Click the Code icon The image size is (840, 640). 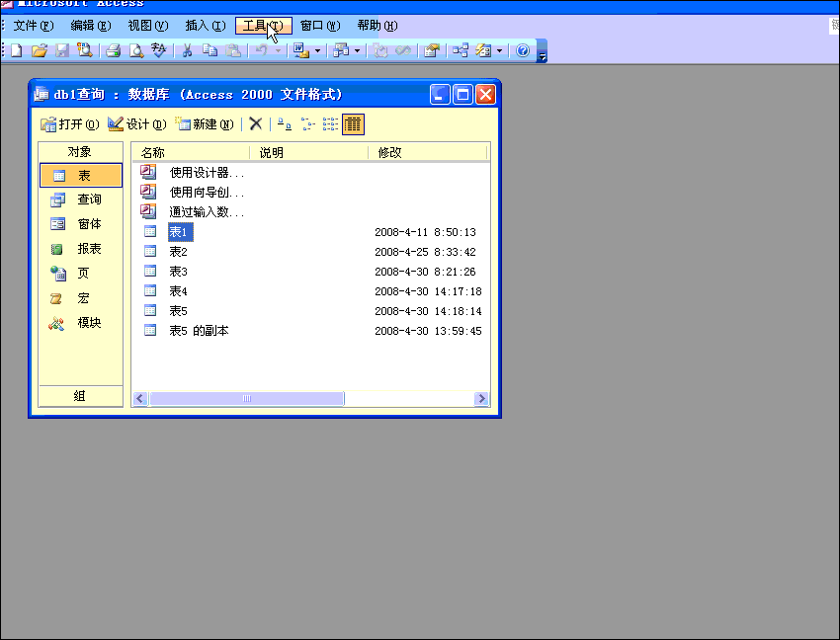(x=380, y=51)
